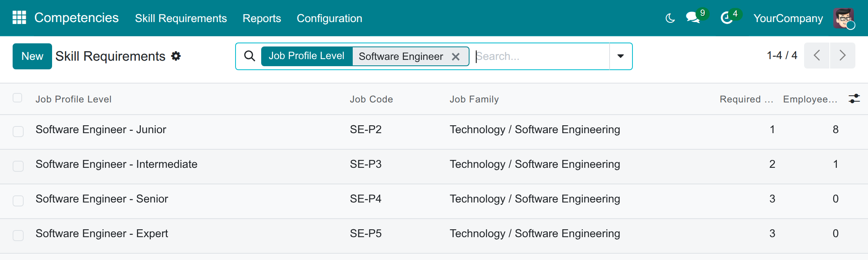Create a New skill requirement

(32, 56)
